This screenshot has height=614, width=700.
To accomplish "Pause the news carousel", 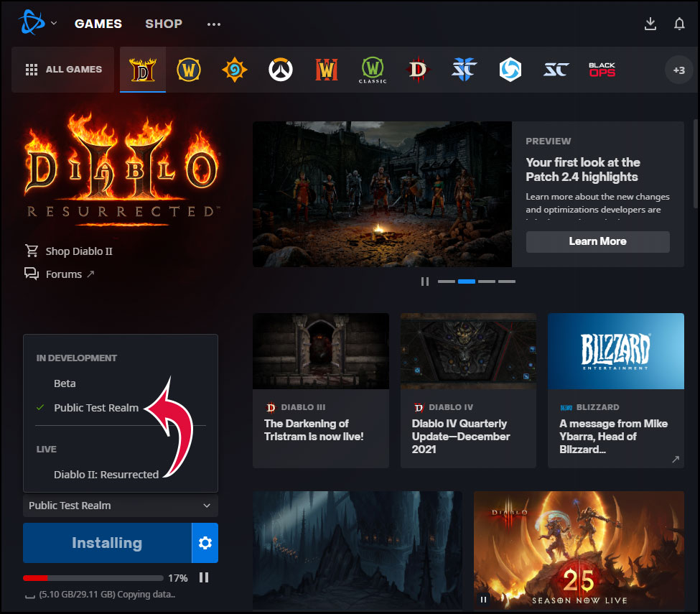I will (x=424, y=282).
